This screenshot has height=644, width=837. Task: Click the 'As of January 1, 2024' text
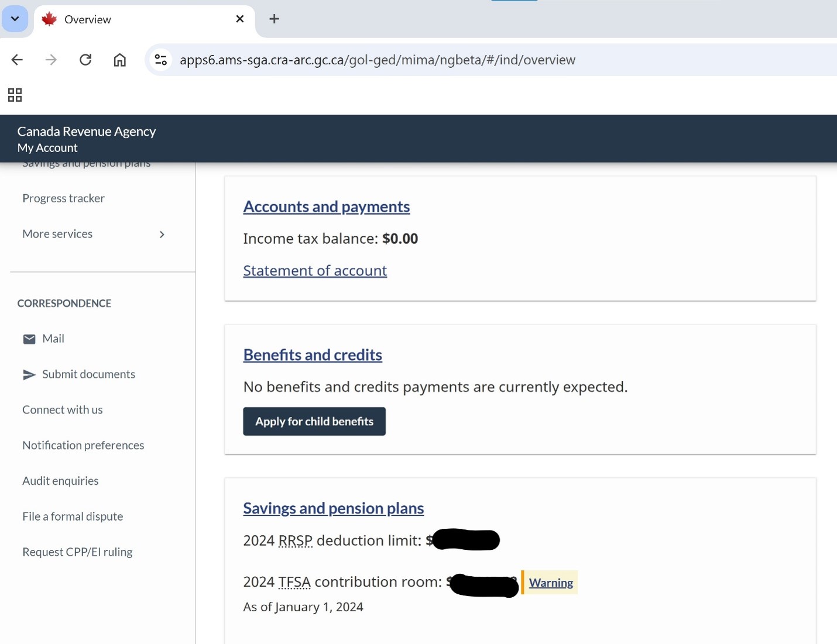tap(303, 607)
